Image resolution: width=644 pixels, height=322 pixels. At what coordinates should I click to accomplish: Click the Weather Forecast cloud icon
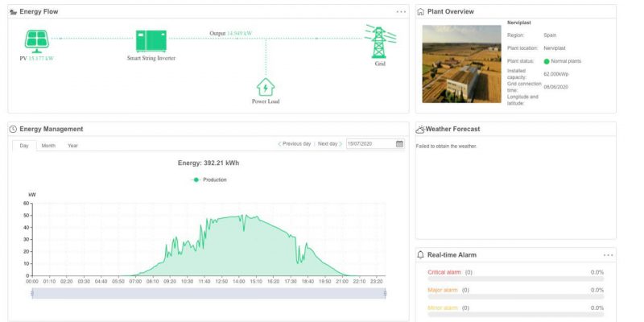pyautogui.click(x=420, y=130)
